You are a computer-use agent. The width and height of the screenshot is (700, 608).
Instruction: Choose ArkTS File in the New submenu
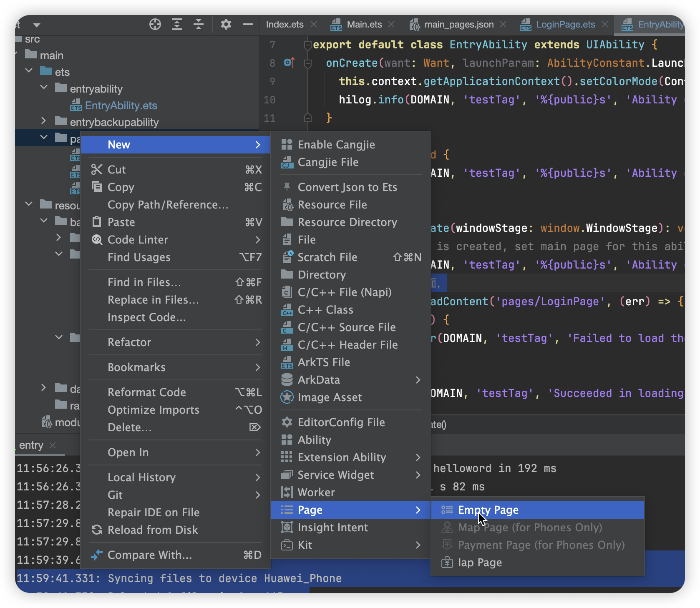[324, 362]
